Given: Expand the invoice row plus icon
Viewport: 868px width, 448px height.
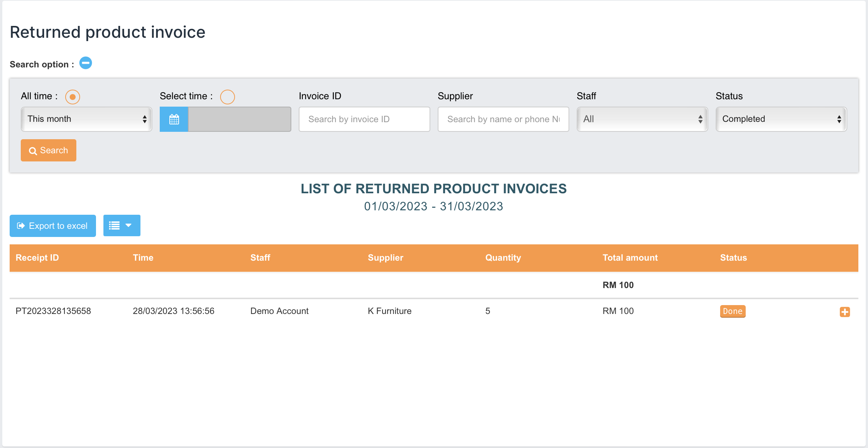Looking at the screenshot, I should (845, 312).
